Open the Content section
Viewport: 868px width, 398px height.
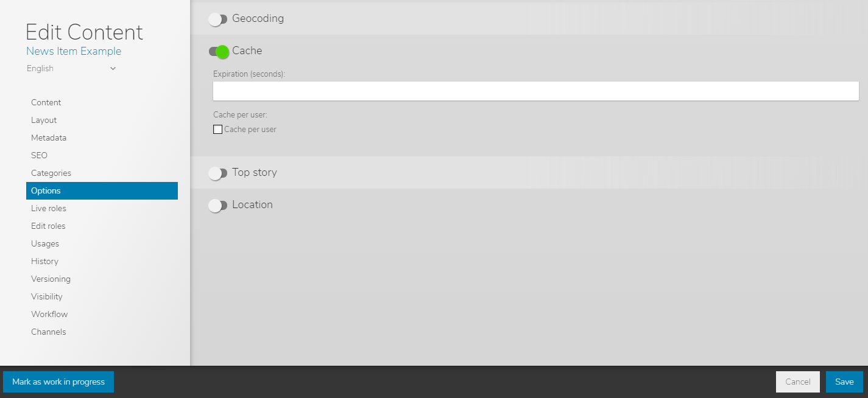pyautogui.click(x=46, y=103)
